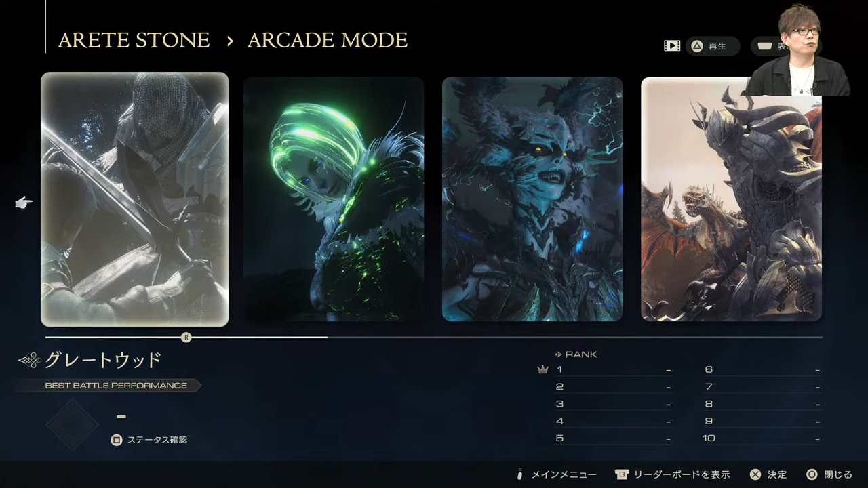Click the film playback icon
Image resolution: width=868 pixels, height=488 pixels.
click(672, 46)
